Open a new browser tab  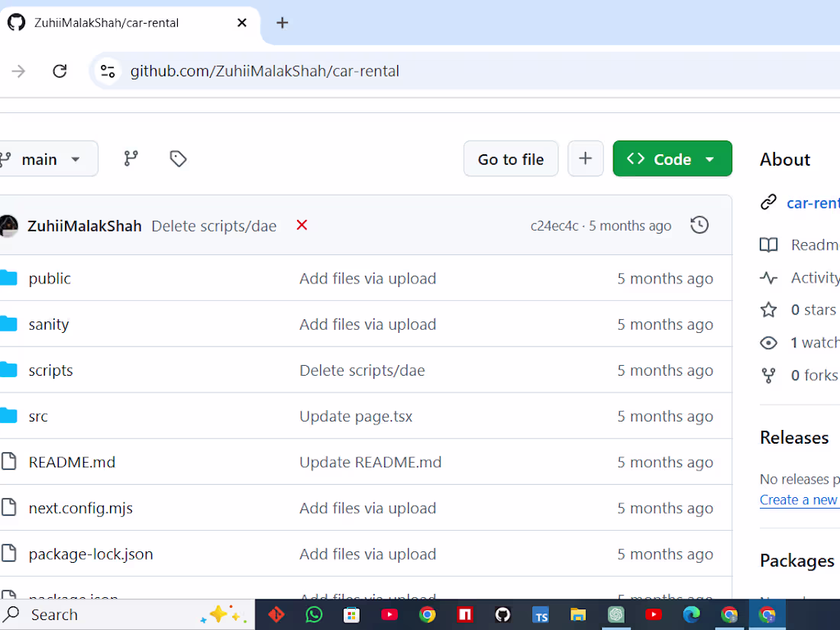(x=282, y=23)
